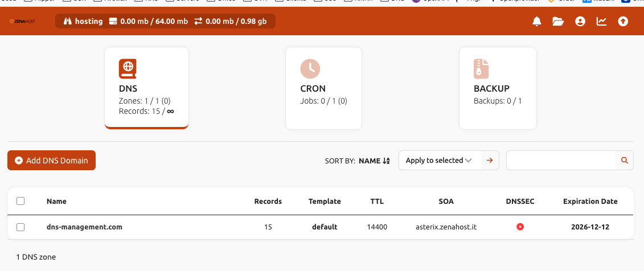Screen dimensions: 644x271
Task: Open the user account profile icon
Action: pos(580,22)
